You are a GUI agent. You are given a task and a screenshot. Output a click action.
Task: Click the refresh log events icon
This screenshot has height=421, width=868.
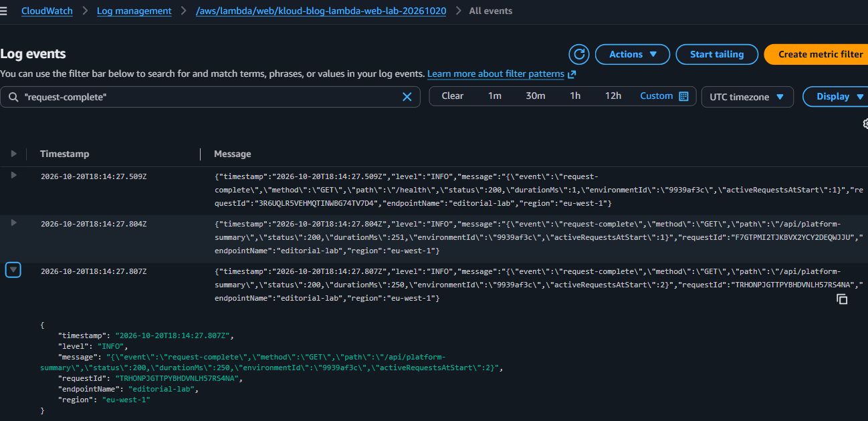[579, 54]
